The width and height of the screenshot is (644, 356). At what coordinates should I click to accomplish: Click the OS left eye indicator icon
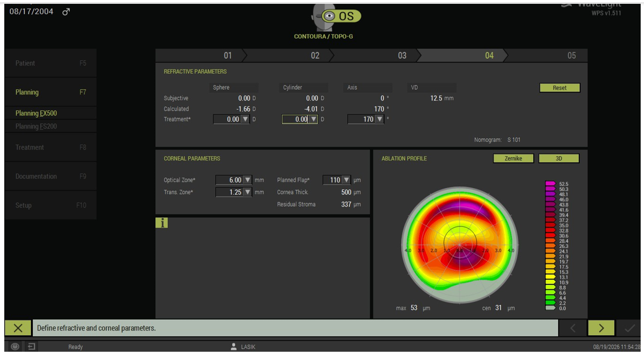coord(341,16)
